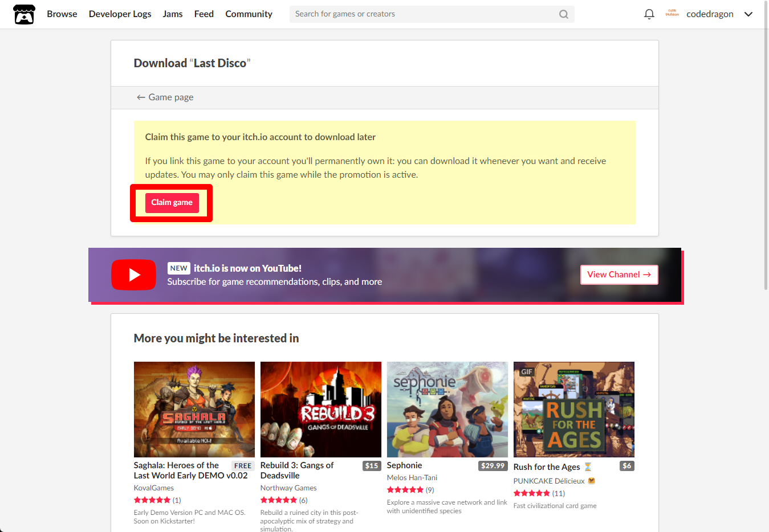
Task: Visit the Northway Games developer page
Action: coord(288,488)
